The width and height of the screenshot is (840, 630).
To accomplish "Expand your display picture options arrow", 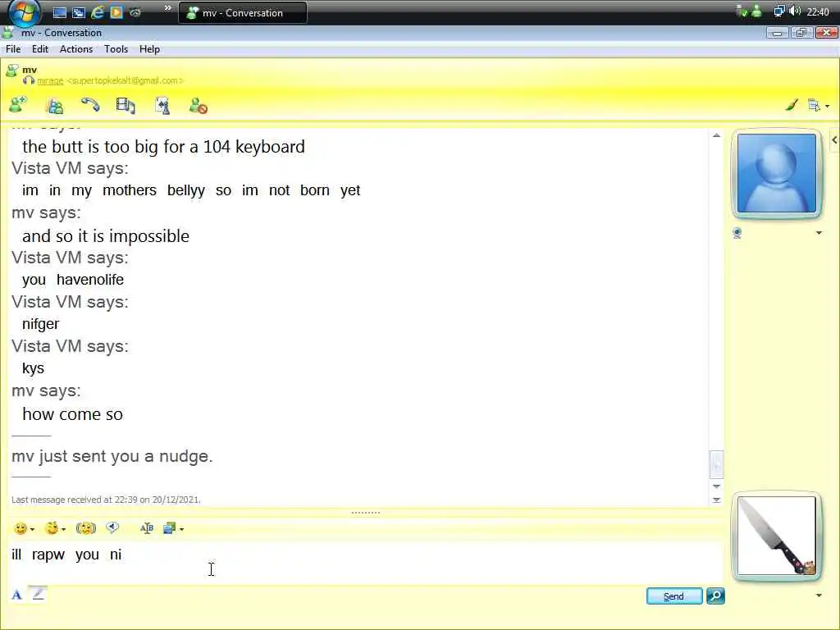I will point(819,596).
